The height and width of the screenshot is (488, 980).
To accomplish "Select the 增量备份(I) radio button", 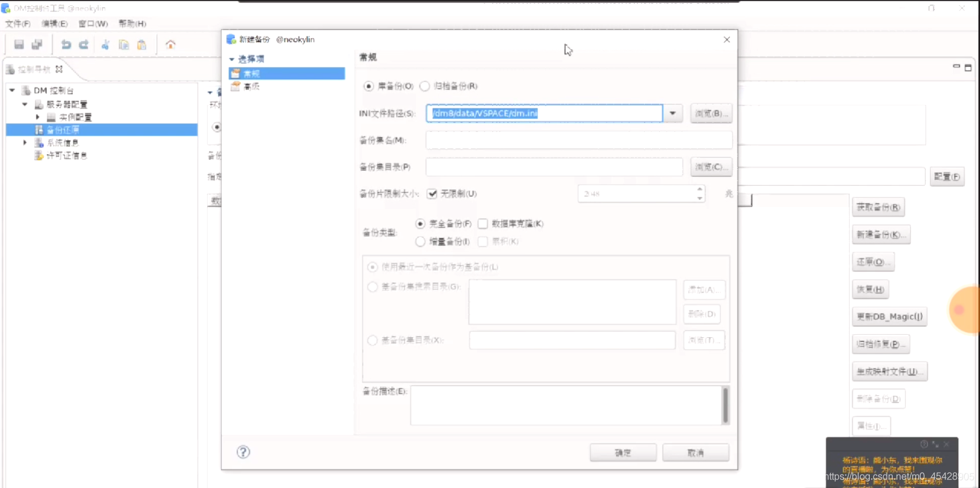I will pos(420,242).
